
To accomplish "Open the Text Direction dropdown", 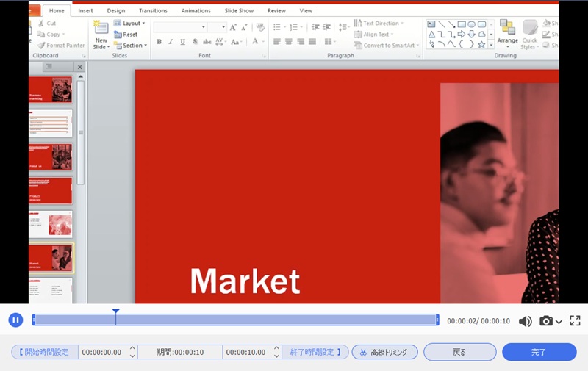I will tap(379, 24).
